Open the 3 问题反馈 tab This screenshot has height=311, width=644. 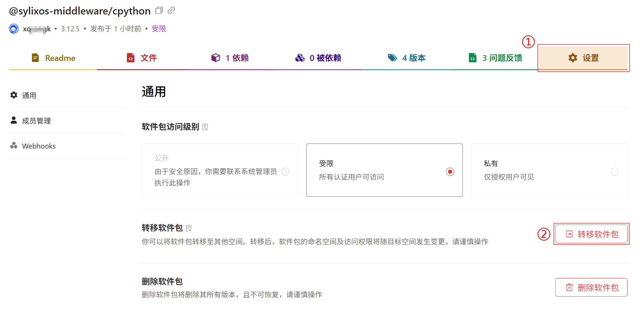point(495,58)
